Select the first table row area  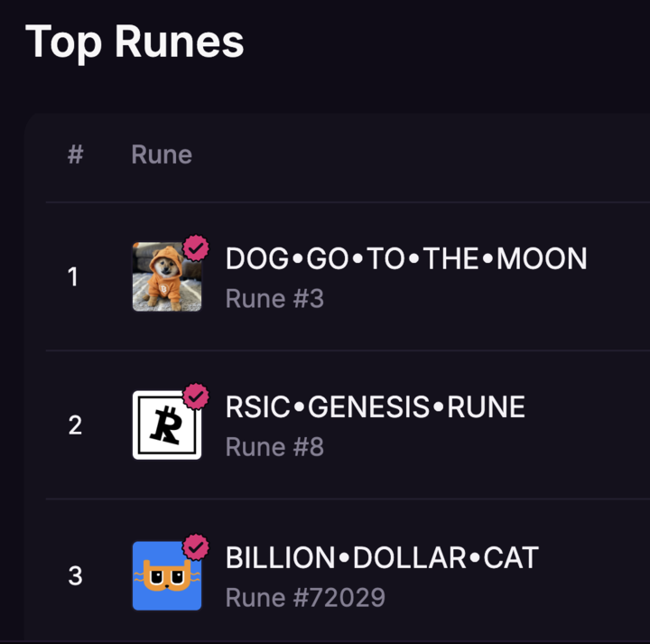[x=348, y=276]
